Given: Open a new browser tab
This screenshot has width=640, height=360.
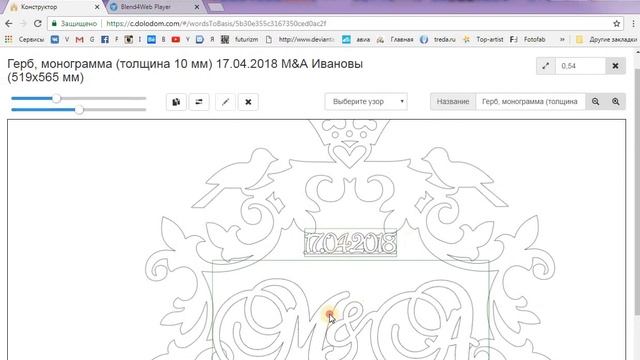Looking at the screenshot, I should coord(216,7).
